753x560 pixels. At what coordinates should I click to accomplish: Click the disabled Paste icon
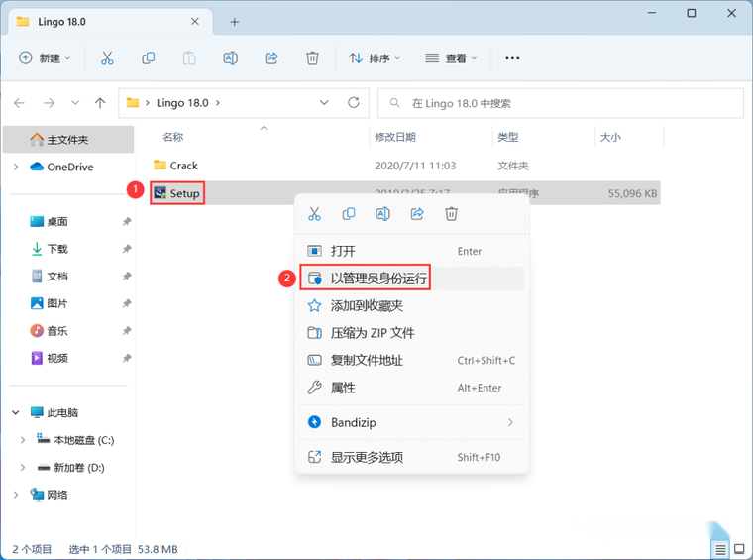tap(189, 58)
